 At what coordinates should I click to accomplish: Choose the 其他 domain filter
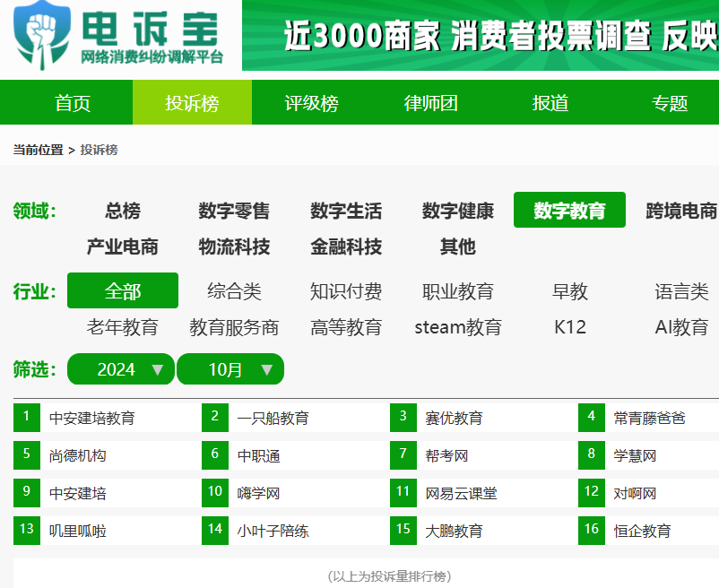pyautogui.click(x=457, y=246)
